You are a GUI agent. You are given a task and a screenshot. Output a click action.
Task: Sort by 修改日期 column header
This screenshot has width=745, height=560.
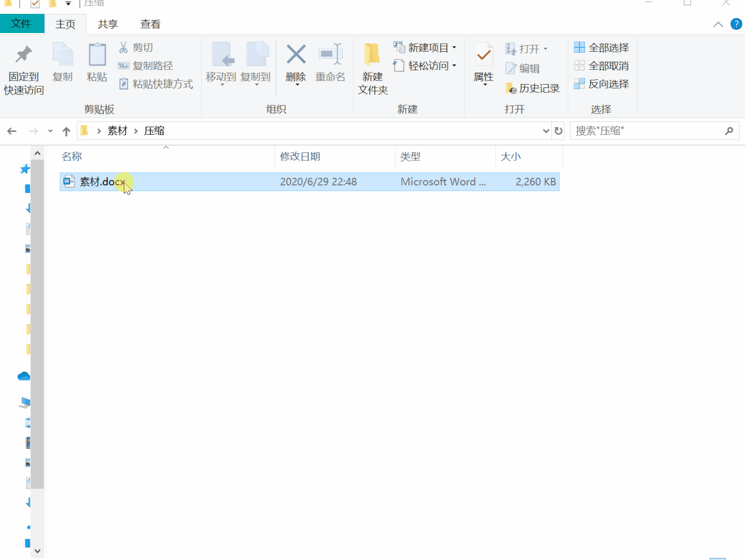335,157
